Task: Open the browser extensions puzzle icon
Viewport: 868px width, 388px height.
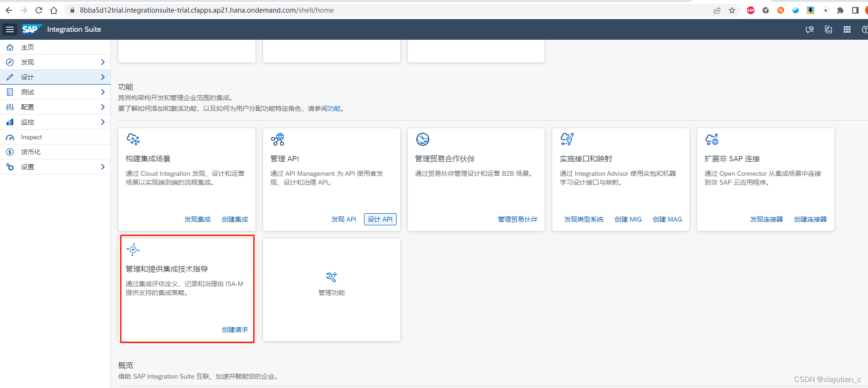Action: pyautogui.click(x=840, y=10)
